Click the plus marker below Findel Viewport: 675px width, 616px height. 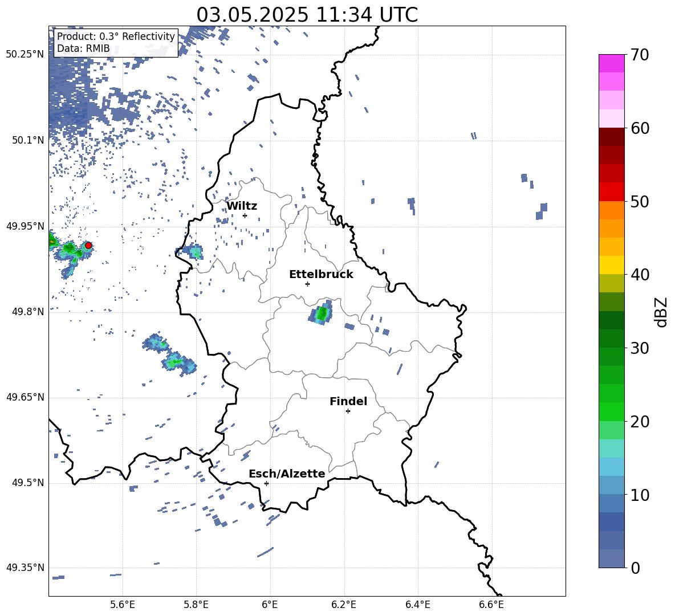pos(348,411)
